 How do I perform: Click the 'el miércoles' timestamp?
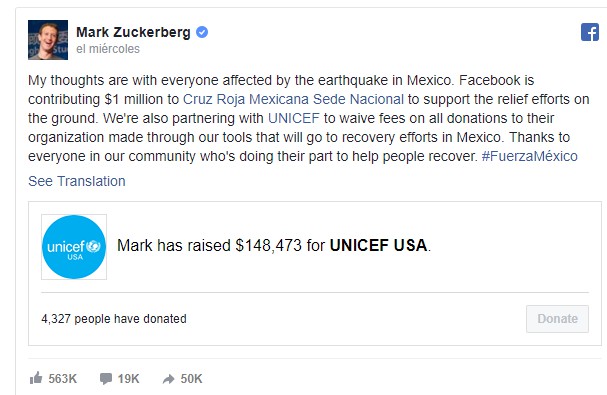pyautogui.click(x=108, y=49)
